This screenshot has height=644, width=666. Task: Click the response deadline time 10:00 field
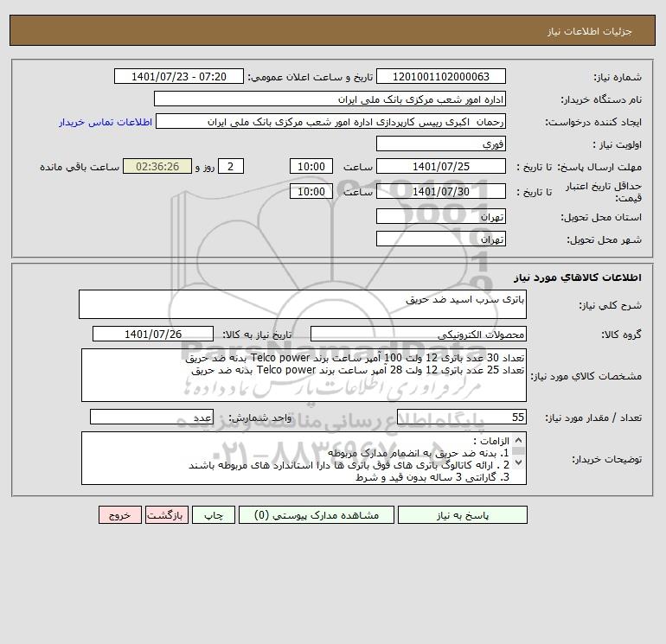click(311, 167)
